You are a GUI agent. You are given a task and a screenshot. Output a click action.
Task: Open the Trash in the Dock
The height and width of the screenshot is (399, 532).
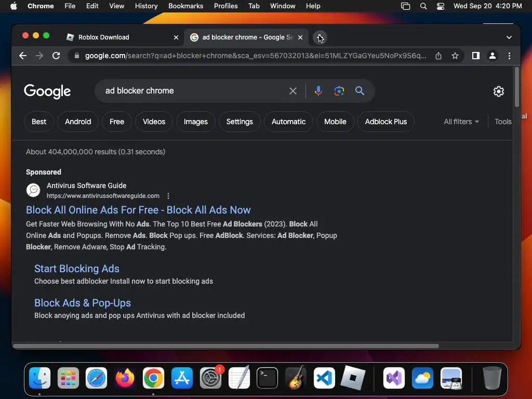(492, 378)
